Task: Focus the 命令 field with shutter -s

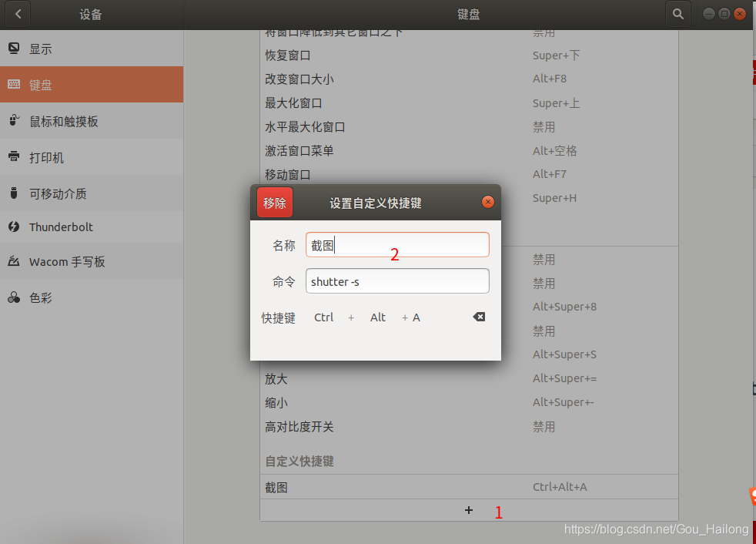Action: click(397, 281)
